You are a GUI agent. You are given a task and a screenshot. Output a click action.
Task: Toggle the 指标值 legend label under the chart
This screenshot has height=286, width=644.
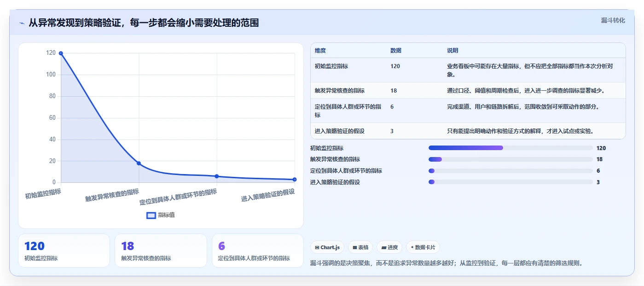[x=167, y=215]
